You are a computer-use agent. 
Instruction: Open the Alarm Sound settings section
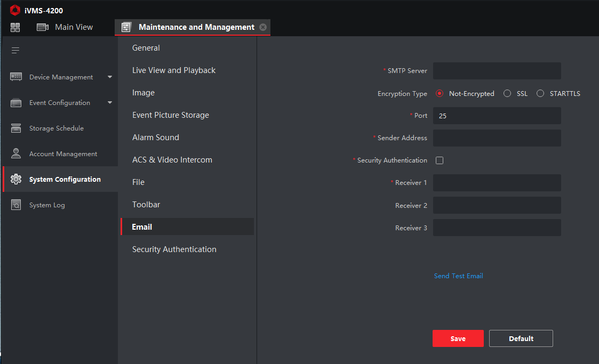pyautogui.click(x=156, y=137)
